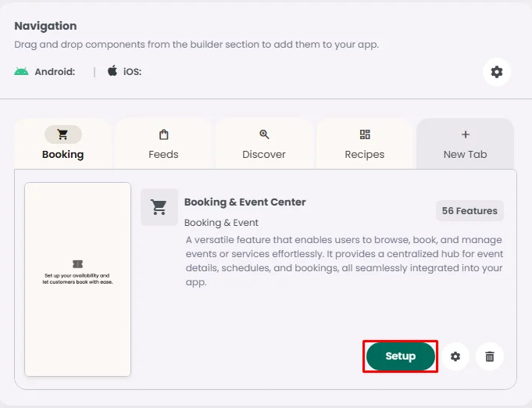Click the Feeds tab bag icon
532x408 pixels.
point(163,134)
